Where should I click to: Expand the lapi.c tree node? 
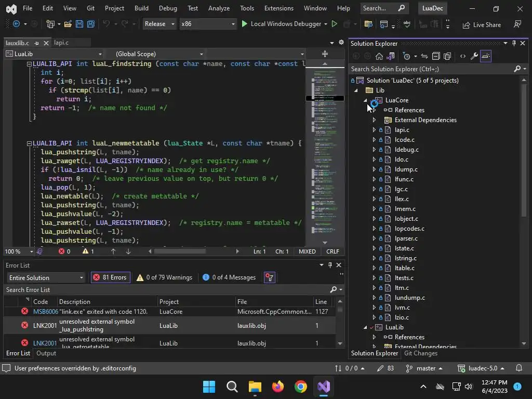click(374, 129)
